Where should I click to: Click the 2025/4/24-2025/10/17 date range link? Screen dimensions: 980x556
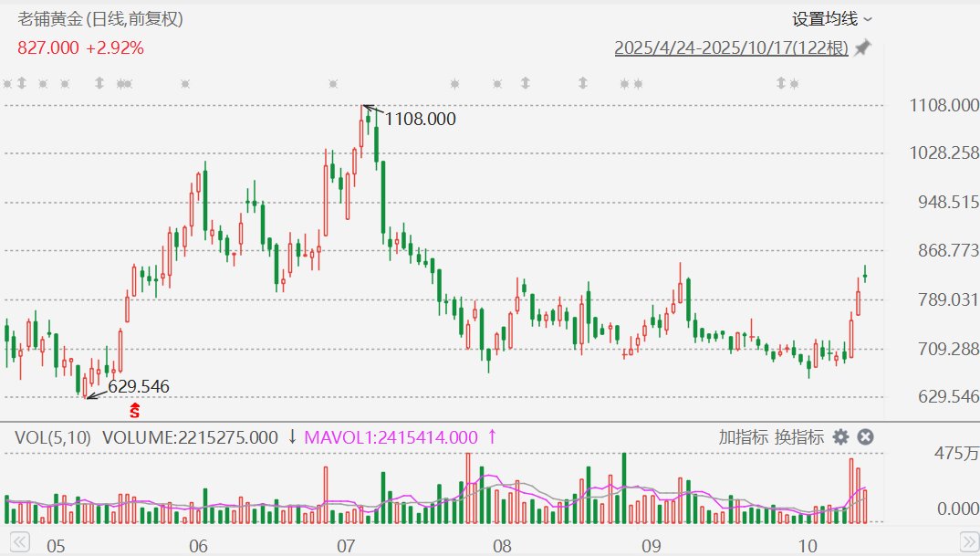tap(731, 47)
